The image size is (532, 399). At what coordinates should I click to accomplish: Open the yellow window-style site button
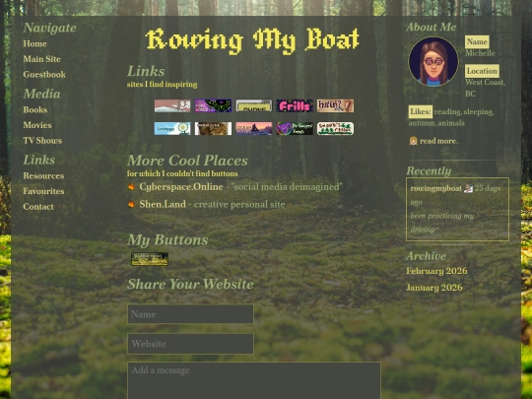tap(254, 105)
